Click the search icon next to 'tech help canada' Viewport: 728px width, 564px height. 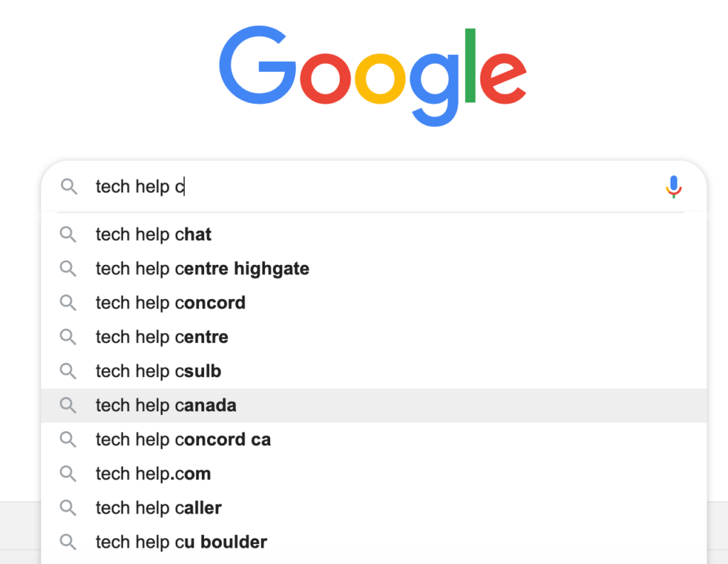pyautogui.click(x=68, y=405)
